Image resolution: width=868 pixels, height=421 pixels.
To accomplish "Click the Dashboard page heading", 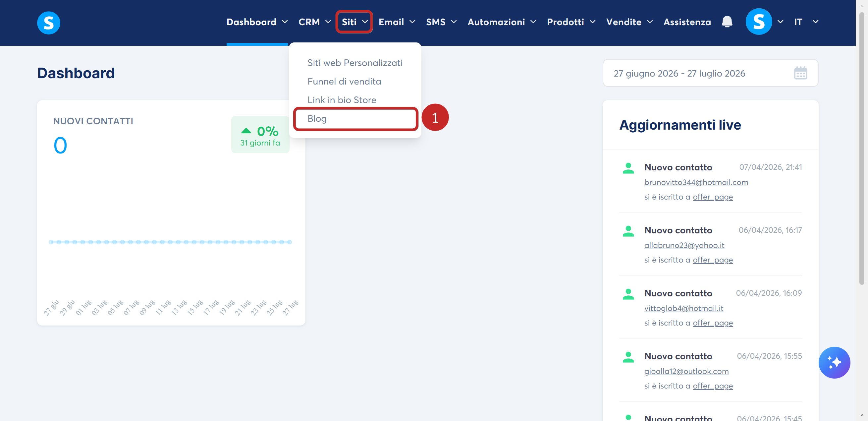I will tap(76, 73).
